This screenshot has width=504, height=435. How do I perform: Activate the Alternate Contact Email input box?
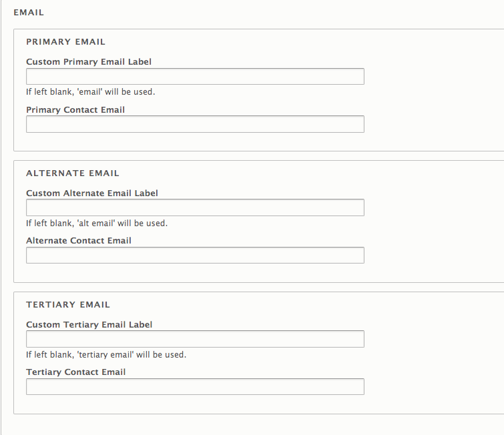click(195, 255)
